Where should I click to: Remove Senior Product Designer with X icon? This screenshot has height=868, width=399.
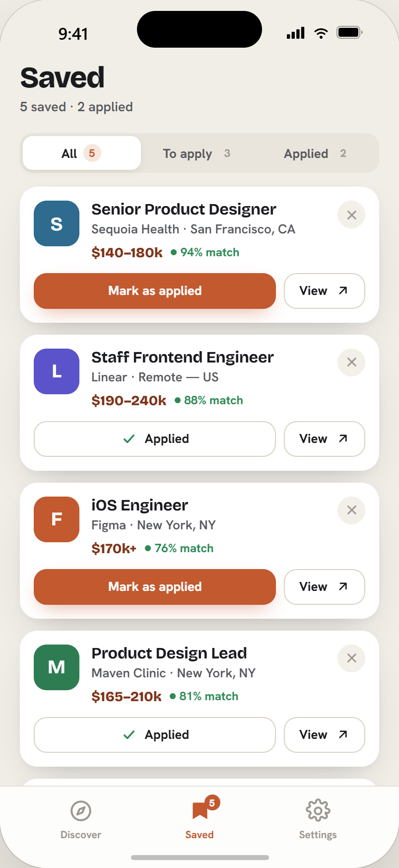pyautogui.click(x=351, y=215)
